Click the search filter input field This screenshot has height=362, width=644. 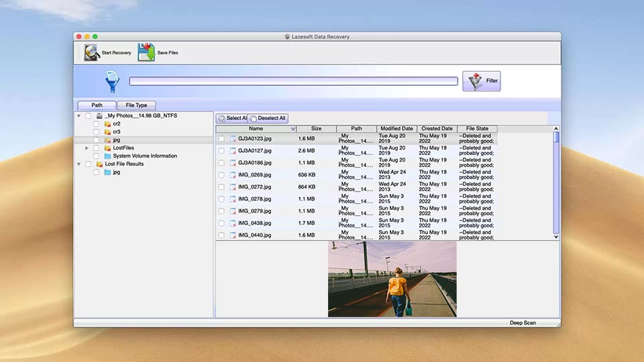coord(293,81)
